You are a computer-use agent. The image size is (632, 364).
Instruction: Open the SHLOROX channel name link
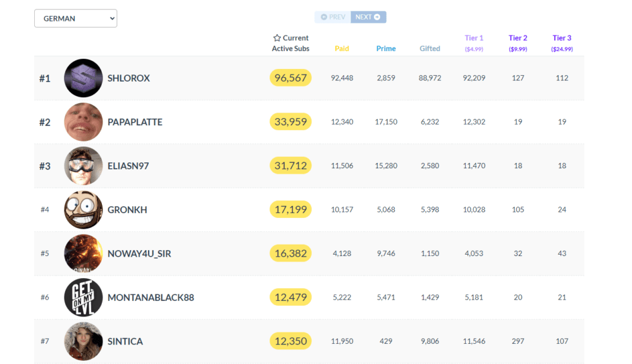tap(128, 78)
